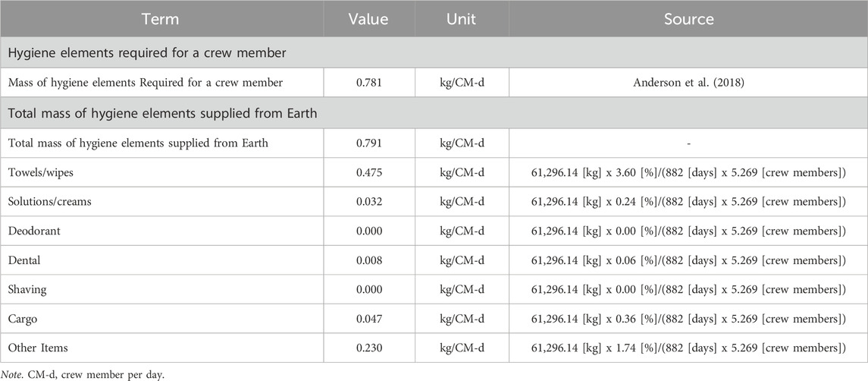Image resolution: width=868 pixels, height=381 pixels.
Task: Click the Deodorant row label
Action: coord(34,231)
